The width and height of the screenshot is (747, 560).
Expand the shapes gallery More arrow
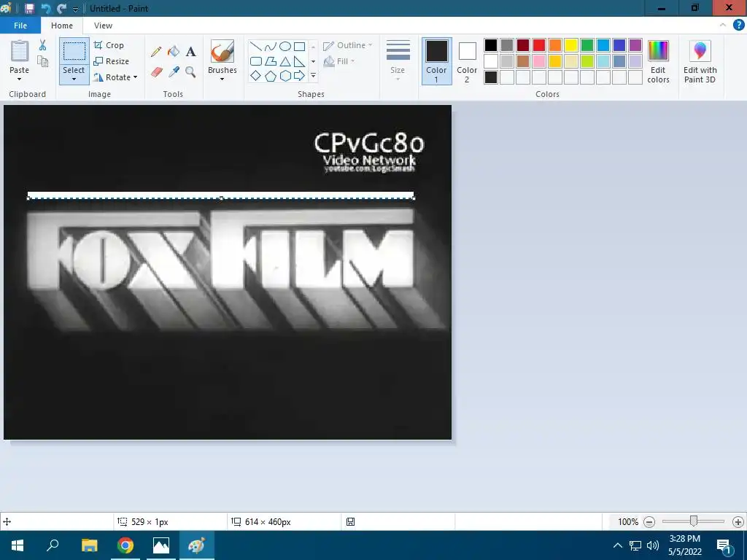pos(313,76)
